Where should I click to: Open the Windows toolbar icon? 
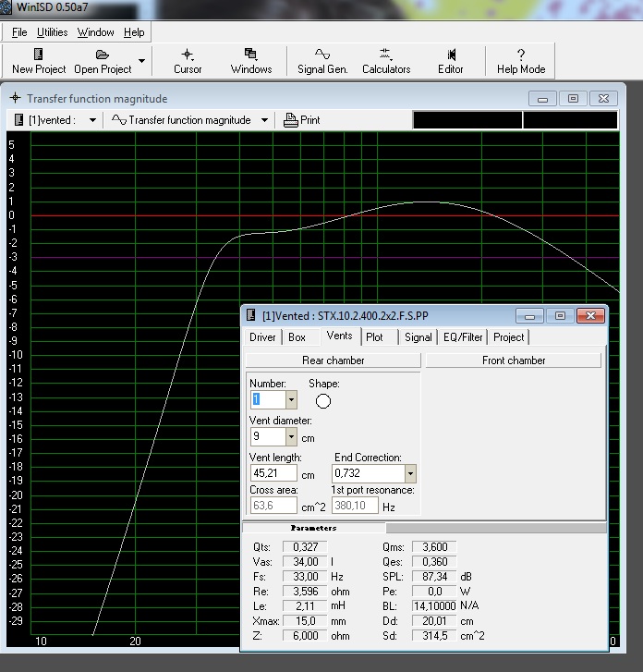point(250,55)
